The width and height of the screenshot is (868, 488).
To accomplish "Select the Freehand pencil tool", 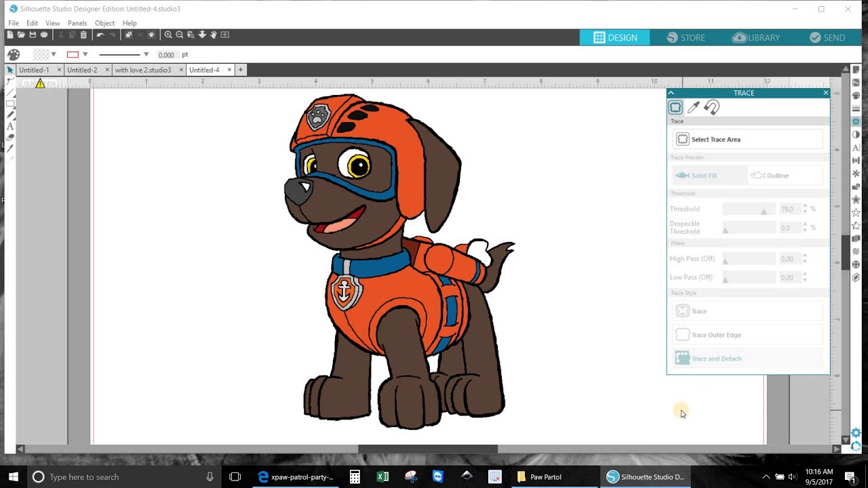I will (10, 115).
